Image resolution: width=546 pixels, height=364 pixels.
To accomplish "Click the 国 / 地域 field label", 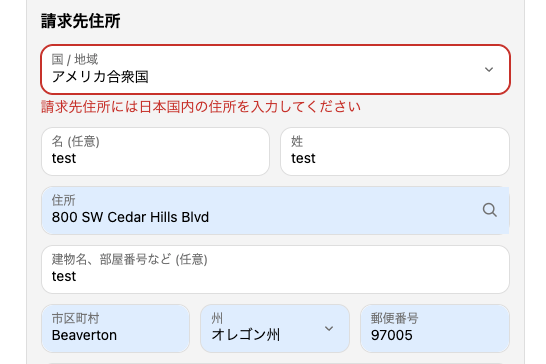I will (75, 59).
